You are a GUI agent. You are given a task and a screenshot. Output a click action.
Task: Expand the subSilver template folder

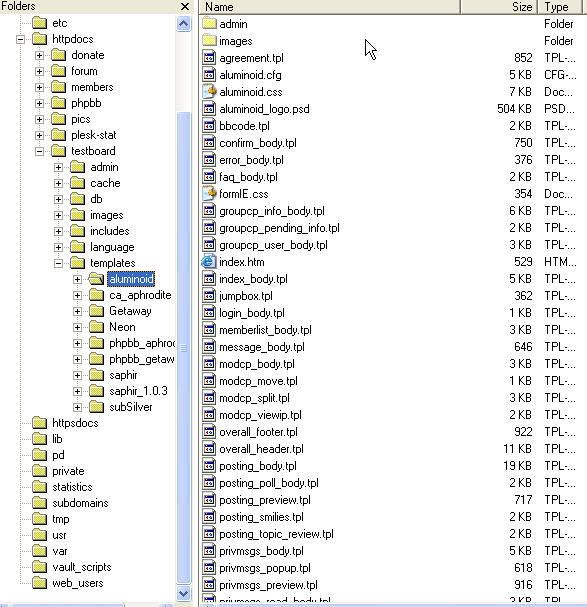pos(77,407)
